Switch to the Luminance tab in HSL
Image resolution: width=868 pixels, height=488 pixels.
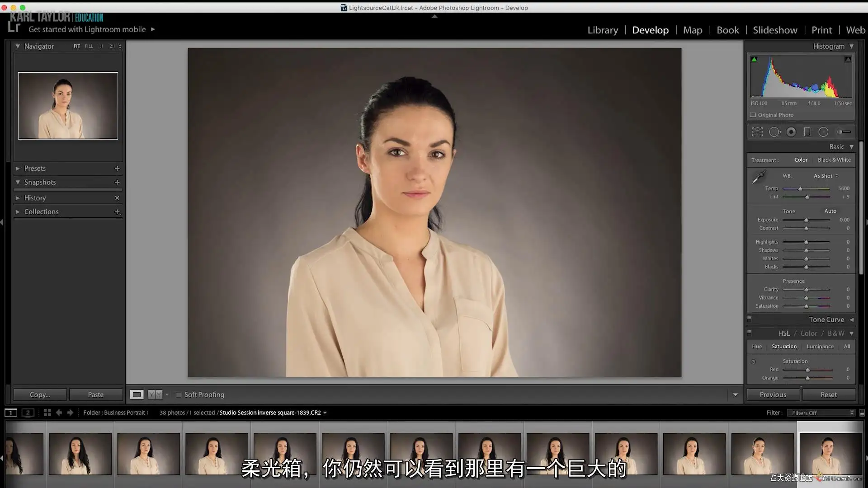tap(820, 347)
